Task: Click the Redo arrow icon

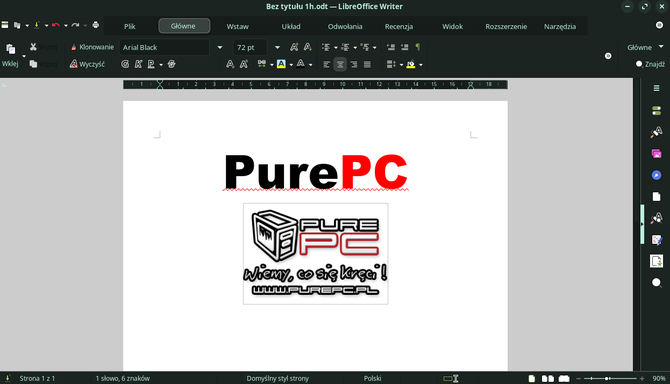Action: pyautogui.click(x=76, y=25)
